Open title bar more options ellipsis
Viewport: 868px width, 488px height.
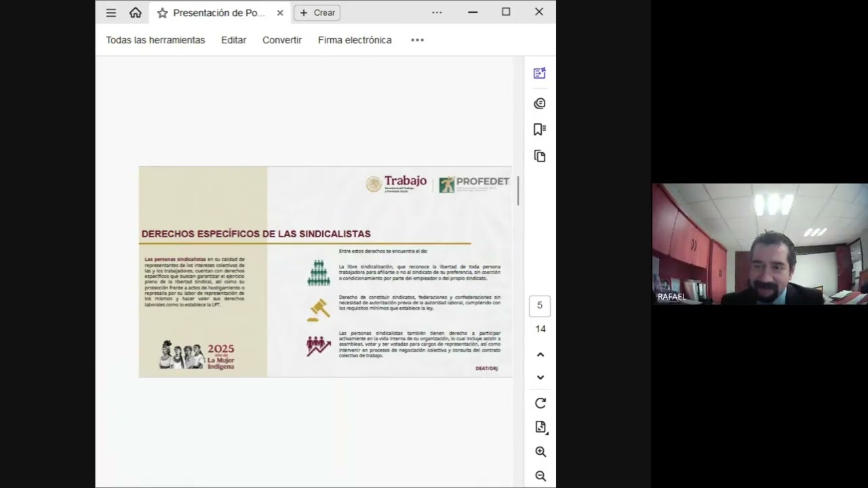click(x=437, y=12)
